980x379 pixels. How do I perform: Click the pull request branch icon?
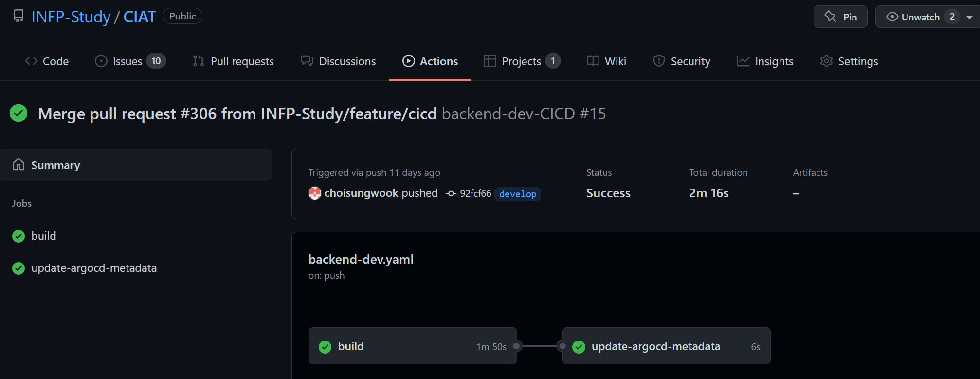[x=199, y=61]
